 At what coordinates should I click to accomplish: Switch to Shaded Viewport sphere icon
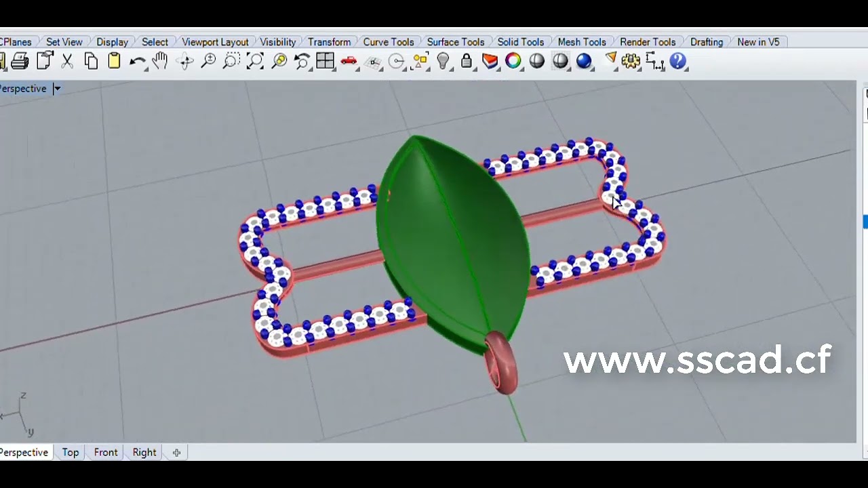point(536,61)
